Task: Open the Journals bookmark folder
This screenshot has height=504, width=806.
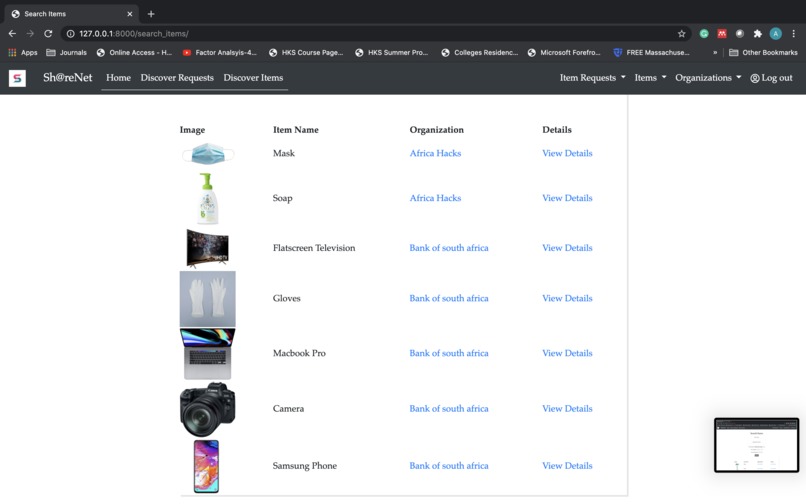Action: 66,52
